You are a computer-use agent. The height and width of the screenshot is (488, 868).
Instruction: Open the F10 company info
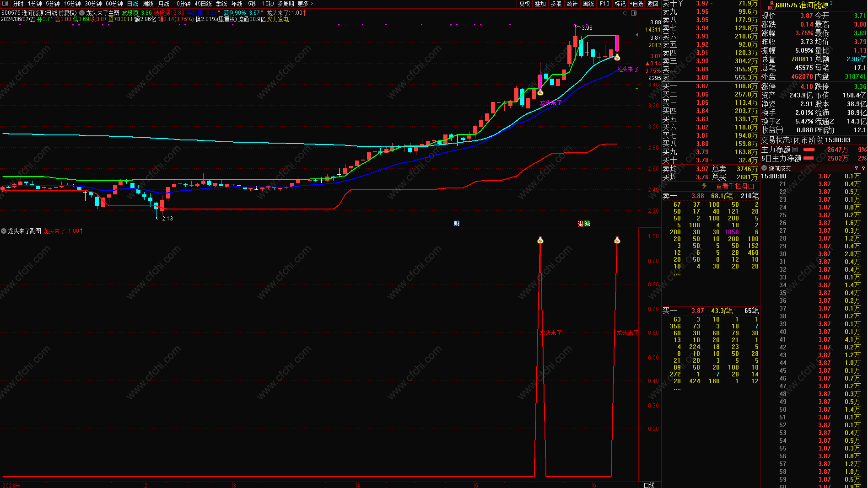[x=604, y=4]
